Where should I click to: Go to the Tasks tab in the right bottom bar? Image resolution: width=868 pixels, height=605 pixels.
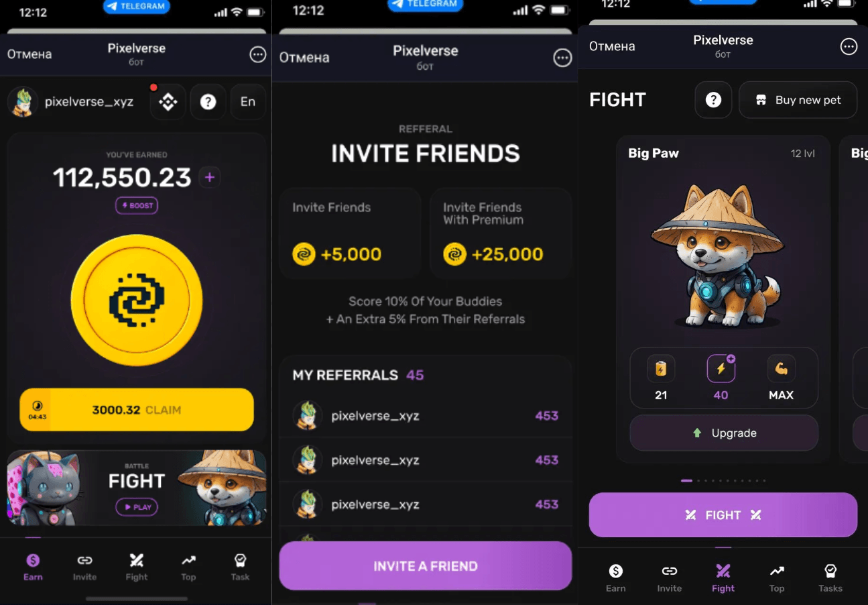(x=830, y=578)
